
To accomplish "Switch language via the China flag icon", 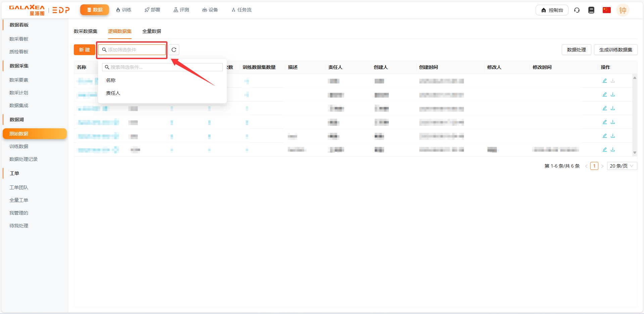I will (606, 10).
